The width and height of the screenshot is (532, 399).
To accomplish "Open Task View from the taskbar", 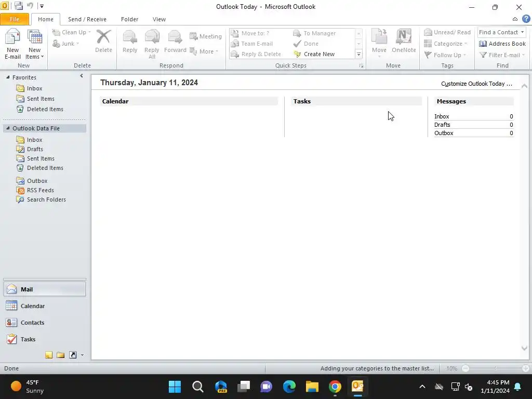I will coord(244,387).
